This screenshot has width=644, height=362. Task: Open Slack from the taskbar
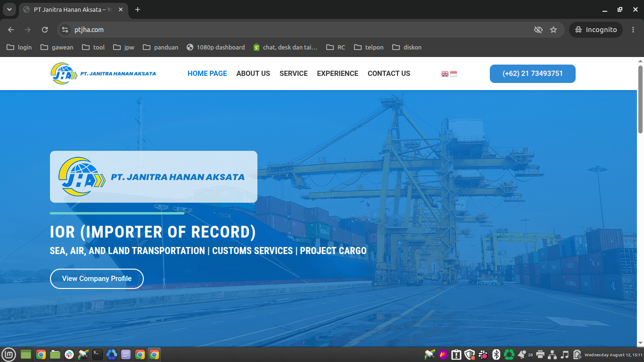69,354
